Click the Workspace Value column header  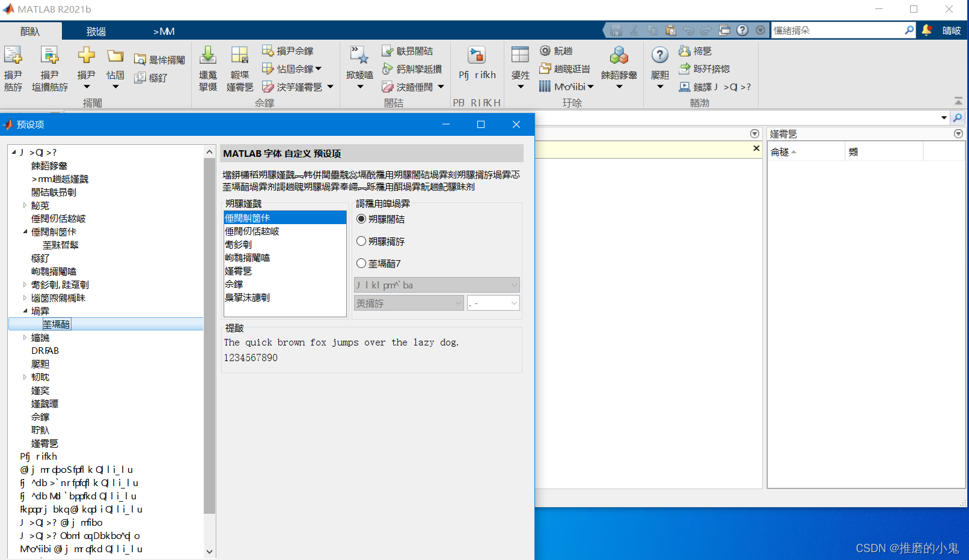(x=884, y=152)
